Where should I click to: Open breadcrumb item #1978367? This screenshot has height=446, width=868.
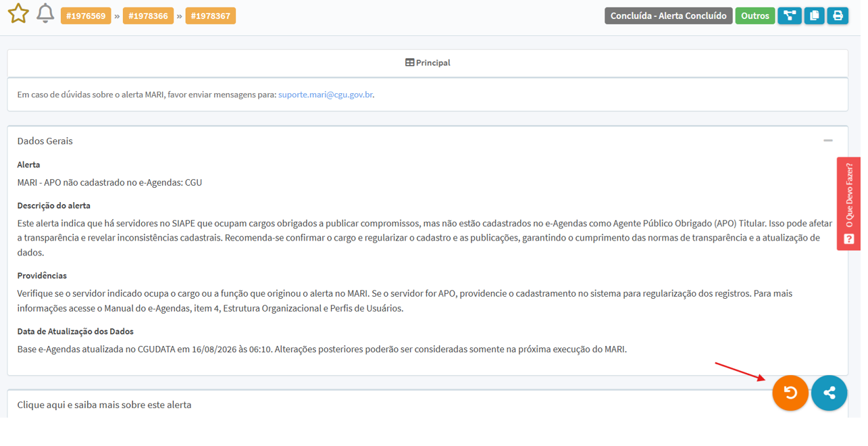point(211,16)
